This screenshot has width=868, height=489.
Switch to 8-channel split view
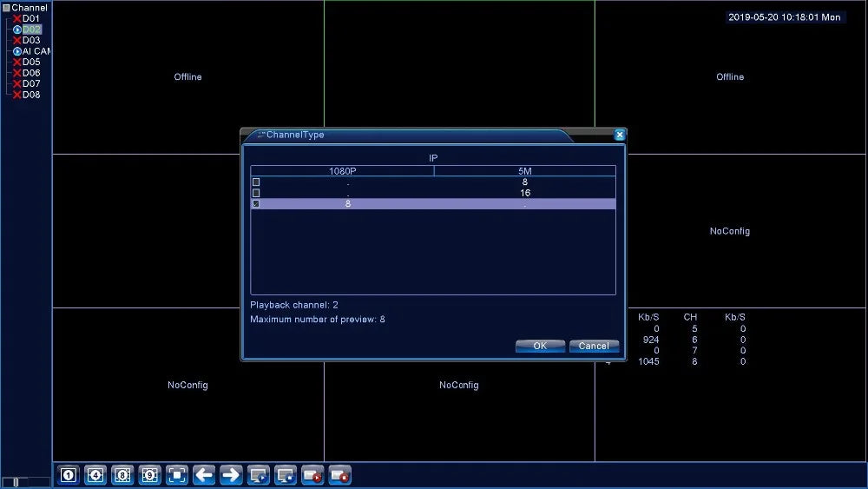point(122,475)
